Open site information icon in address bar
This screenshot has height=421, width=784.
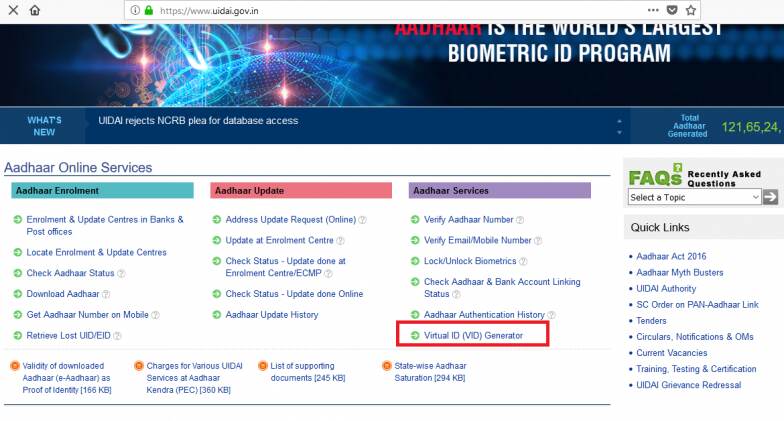(x=135, y=10)
